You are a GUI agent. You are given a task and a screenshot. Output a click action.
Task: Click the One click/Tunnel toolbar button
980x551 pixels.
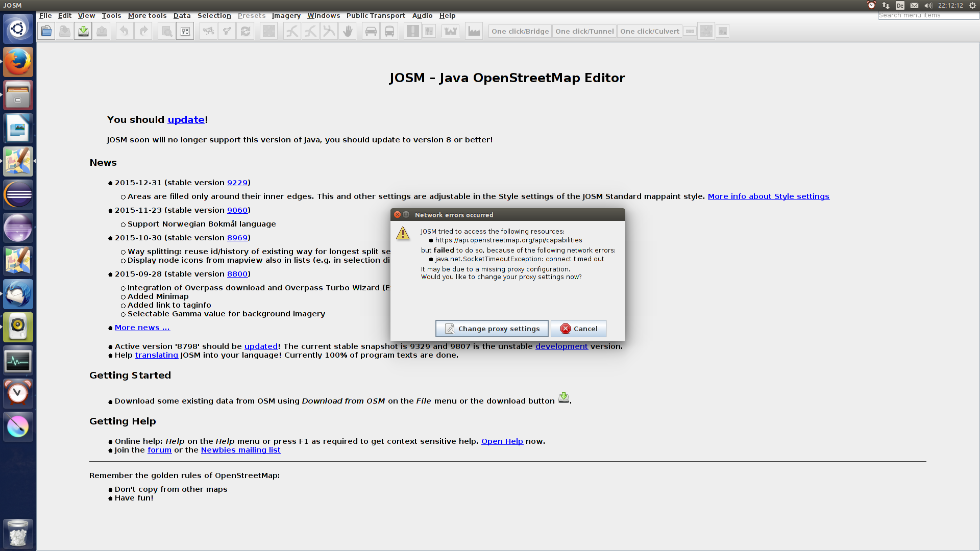[x=584, y=31]
